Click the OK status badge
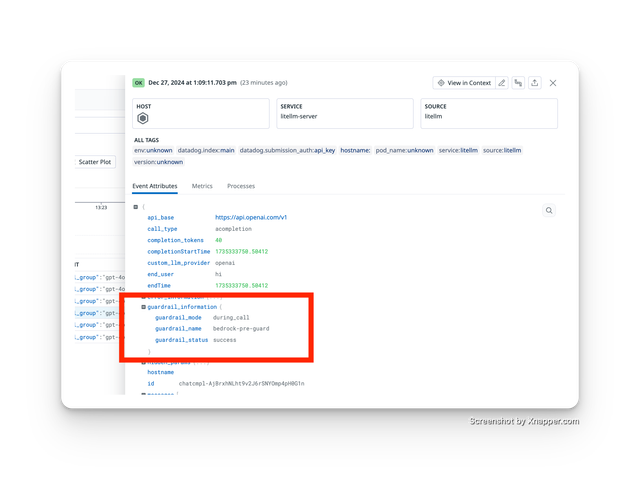 point(139,82)
